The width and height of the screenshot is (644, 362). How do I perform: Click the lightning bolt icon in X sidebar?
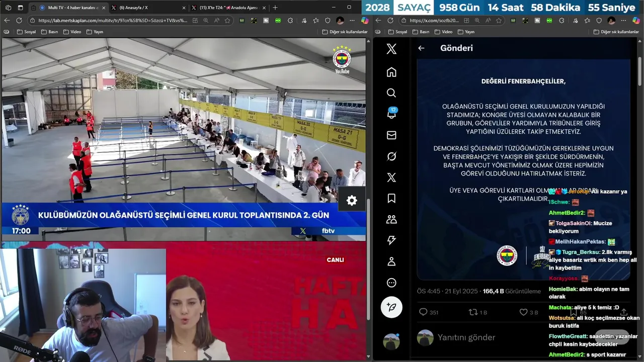(391, 241)
